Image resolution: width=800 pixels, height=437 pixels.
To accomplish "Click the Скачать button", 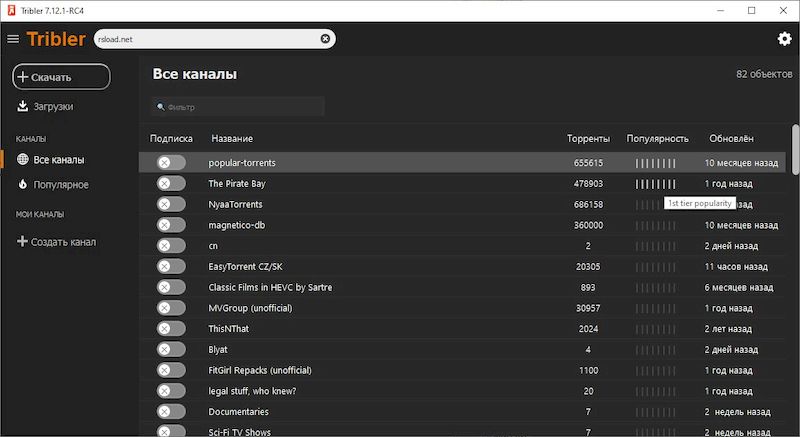I will point(61,77).
